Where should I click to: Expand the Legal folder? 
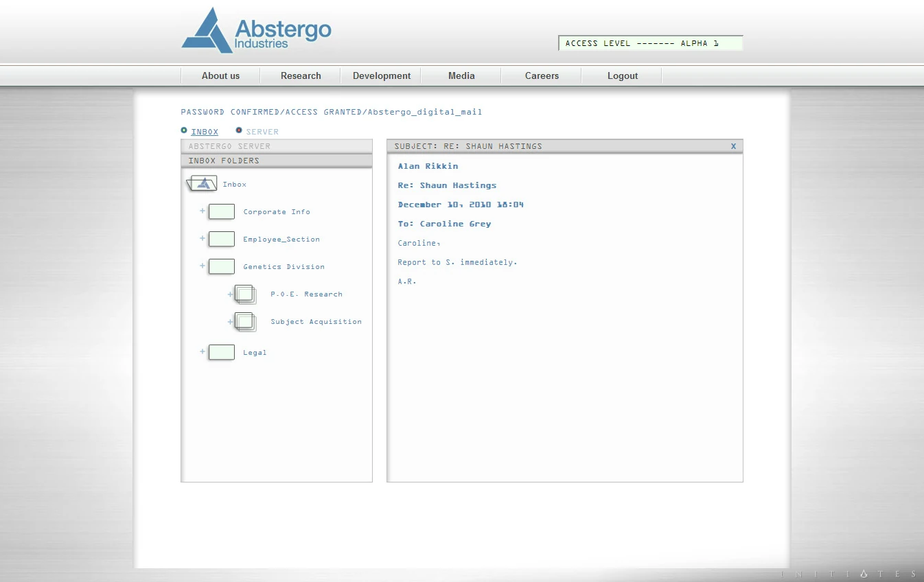(203, 351)
